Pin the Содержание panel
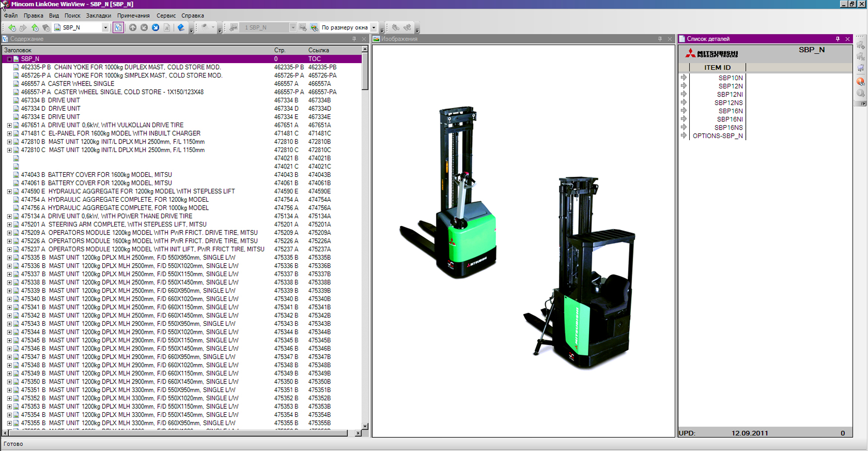The height and width of the screenshot is (451, 868). click(354, 39)
